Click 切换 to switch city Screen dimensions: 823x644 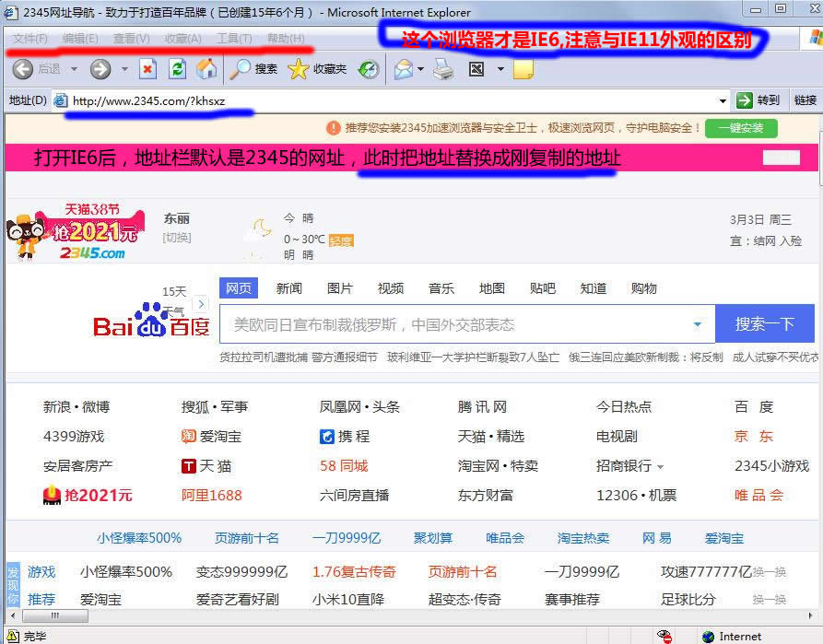coord(177,237)
